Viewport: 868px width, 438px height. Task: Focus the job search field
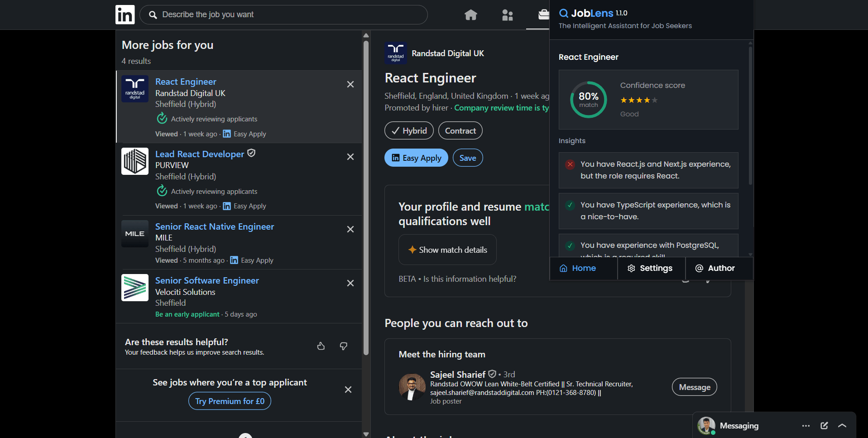click(283, 14)
